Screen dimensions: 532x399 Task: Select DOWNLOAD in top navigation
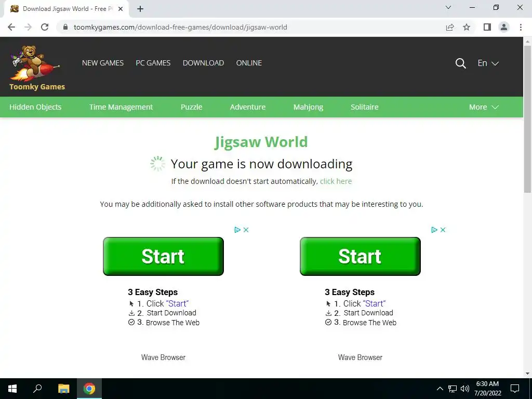[203, 63]
